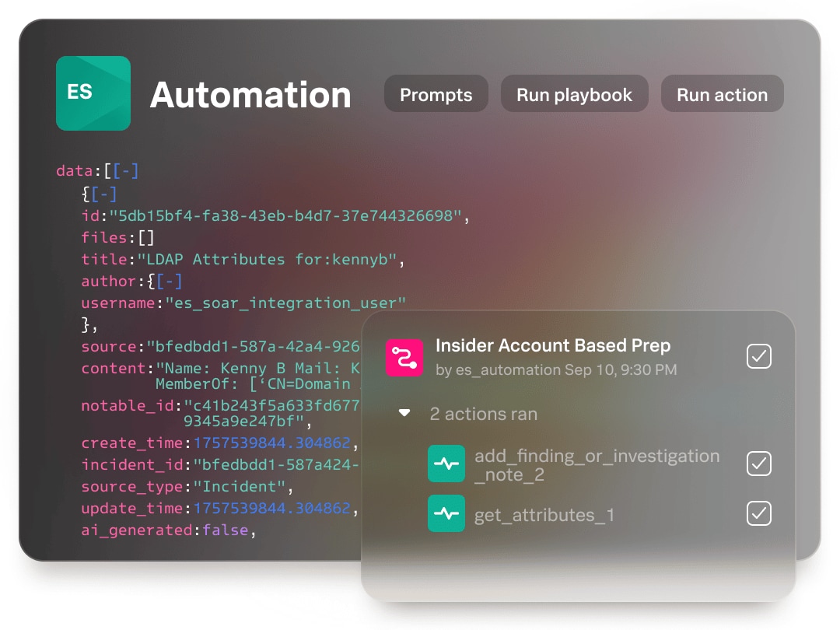This screenshot has width=840, height=630.
Task: Collapse the first object {[-] toggle
Action: tap(104, 194)
